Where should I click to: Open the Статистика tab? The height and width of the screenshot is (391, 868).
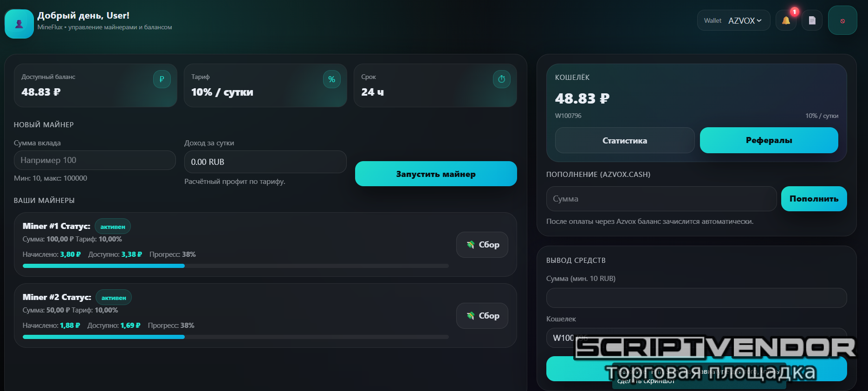624,140
